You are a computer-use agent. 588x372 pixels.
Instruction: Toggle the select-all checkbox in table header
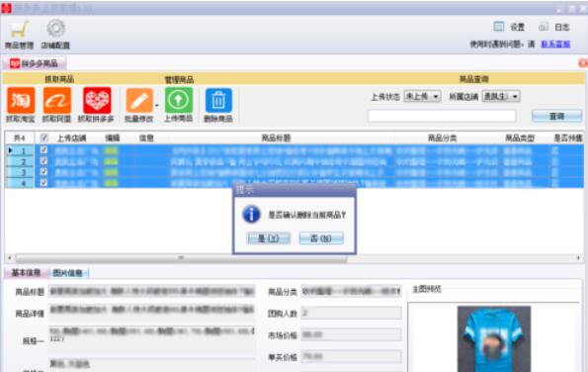click(x=43, y=138)
